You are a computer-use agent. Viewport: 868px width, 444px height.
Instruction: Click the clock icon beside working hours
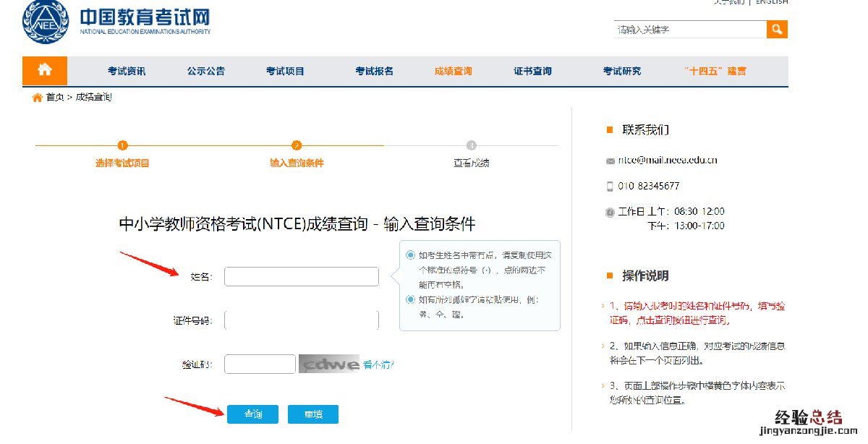(610, 212)
